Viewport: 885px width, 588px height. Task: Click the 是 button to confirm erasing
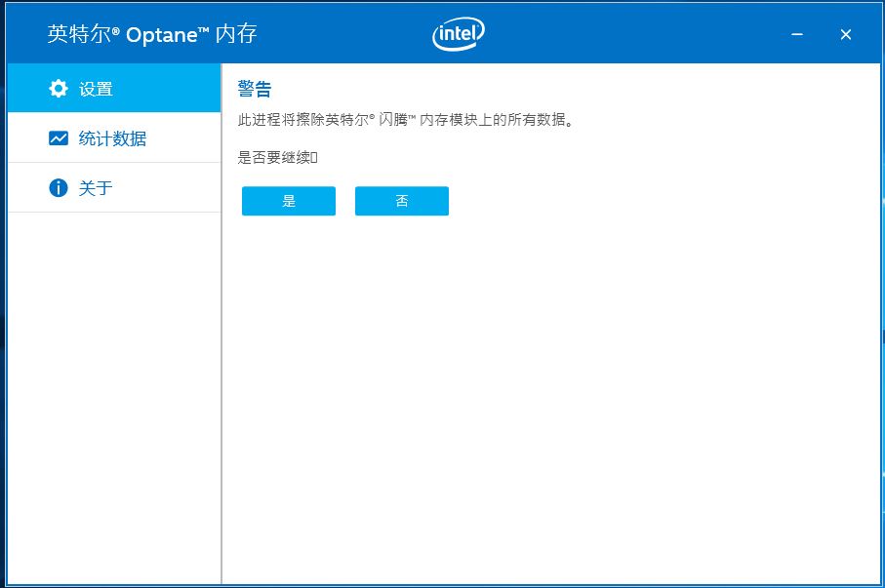click(x=288, y=201)
